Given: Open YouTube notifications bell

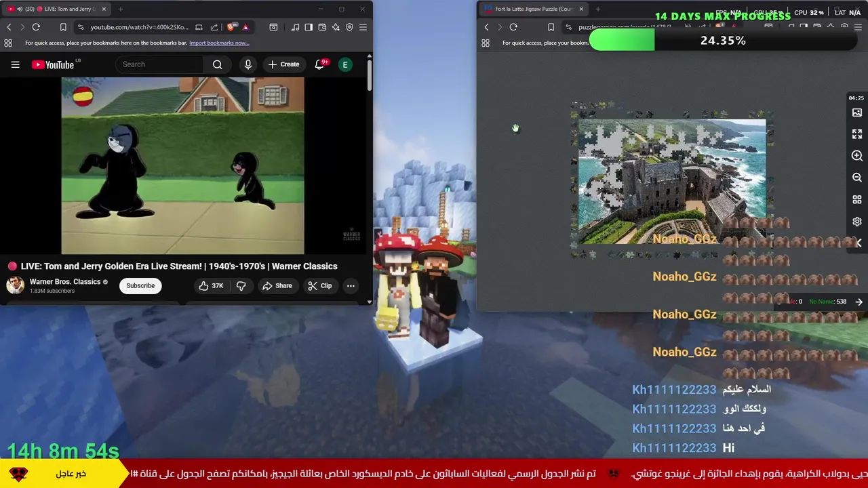Looking at the screenshot, I should 319,64.
